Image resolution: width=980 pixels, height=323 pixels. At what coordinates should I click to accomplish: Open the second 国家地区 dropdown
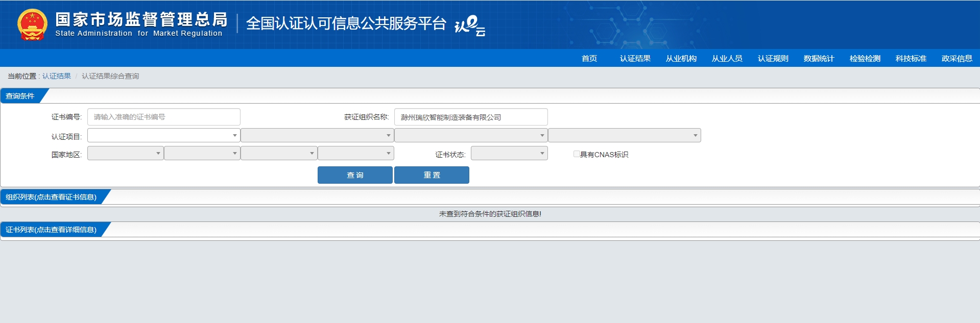tap(202, 153)
